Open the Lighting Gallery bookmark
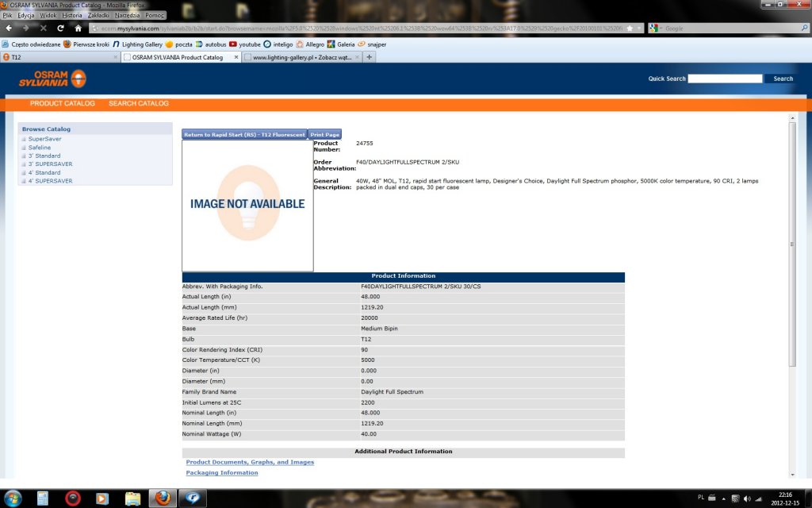Screen dimensions: 812x508 [x=138, y=44]
